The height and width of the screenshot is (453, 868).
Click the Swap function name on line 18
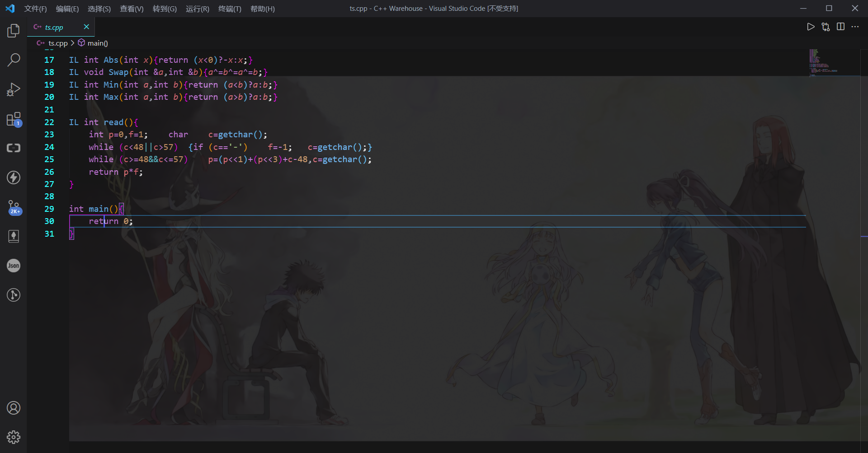(118, 72)
